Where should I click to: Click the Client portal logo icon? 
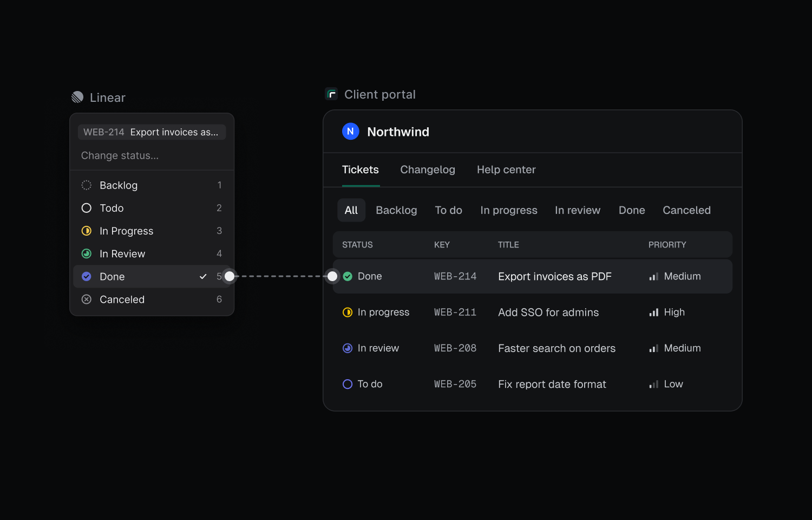[x=331, y=94]
